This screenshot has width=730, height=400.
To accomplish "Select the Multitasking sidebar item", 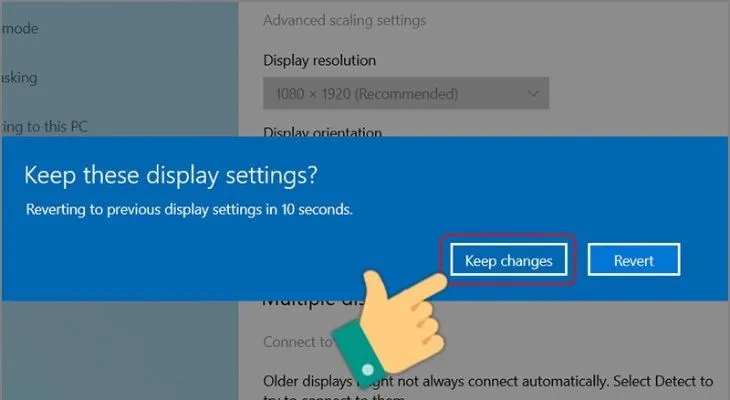I will point(19,78).
